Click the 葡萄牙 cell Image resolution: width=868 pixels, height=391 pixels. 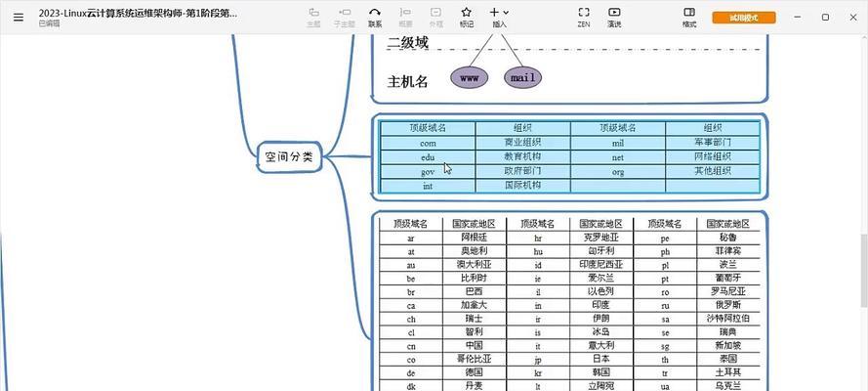728,278
